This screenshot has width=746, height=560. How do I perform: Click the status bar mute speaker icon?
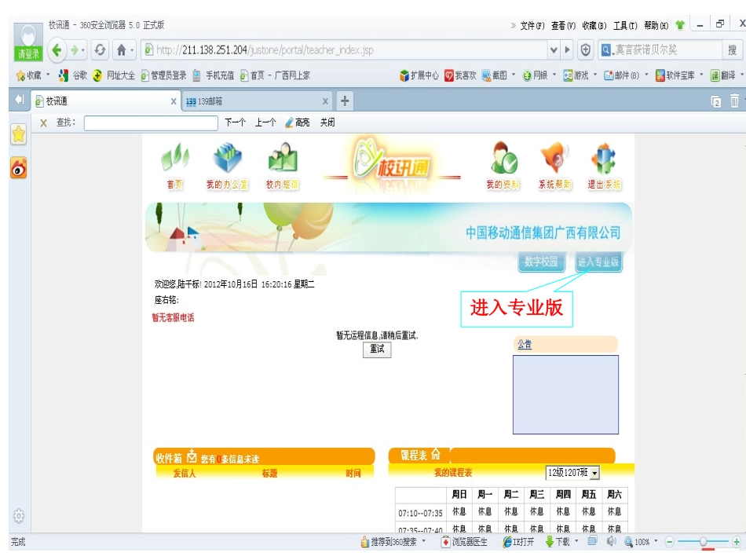[612, 541]
